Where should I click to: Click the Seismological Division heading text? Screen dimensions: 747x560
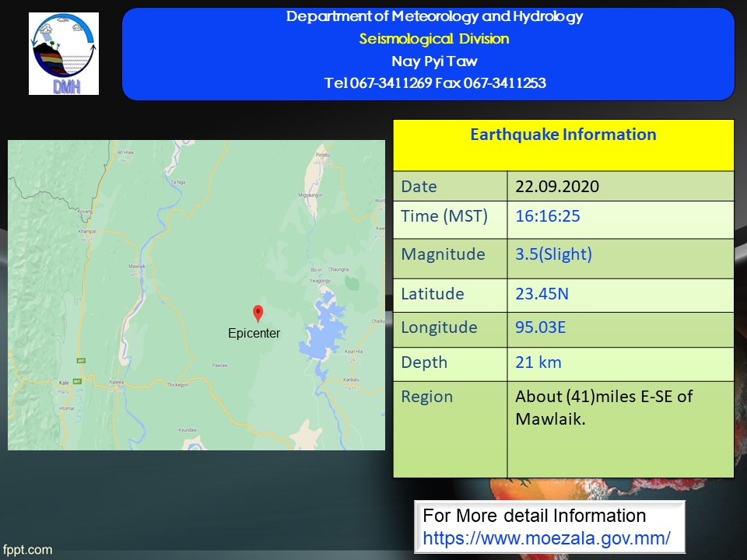[x=434, y=39]
